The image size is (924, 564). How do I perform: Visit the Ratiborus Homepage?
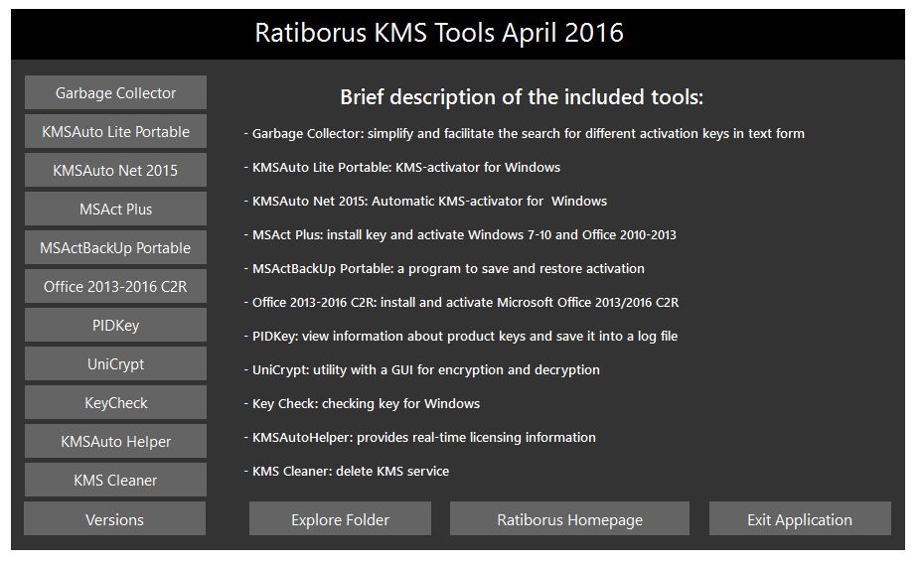pos(570,519)
